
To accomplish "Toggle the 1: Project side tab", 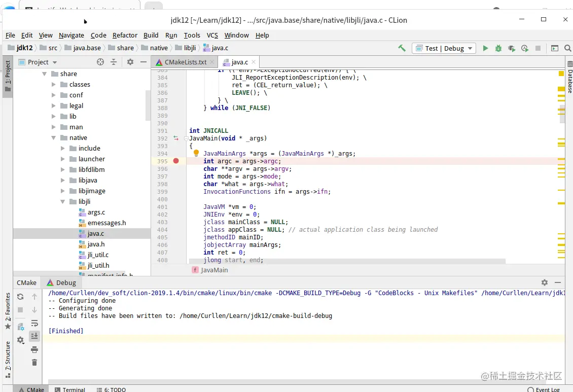I will coord(8,77).
